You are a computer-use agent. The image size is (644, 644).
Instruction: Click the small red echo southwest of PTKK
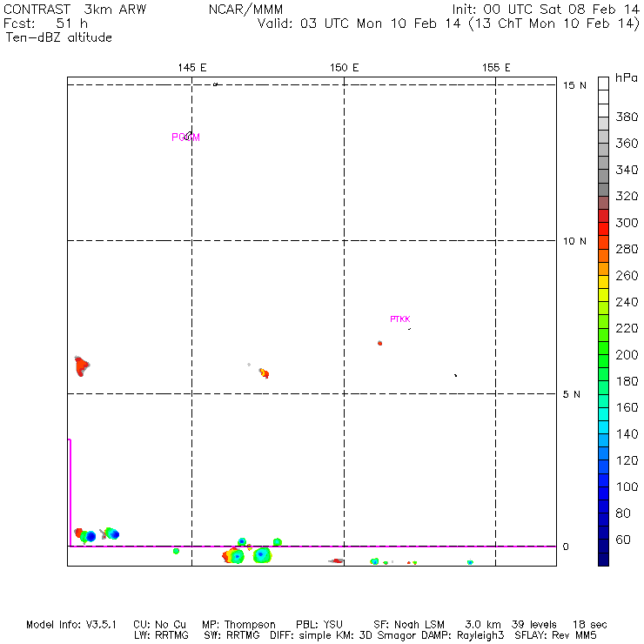pyautogui.click(x=380, y=343)
